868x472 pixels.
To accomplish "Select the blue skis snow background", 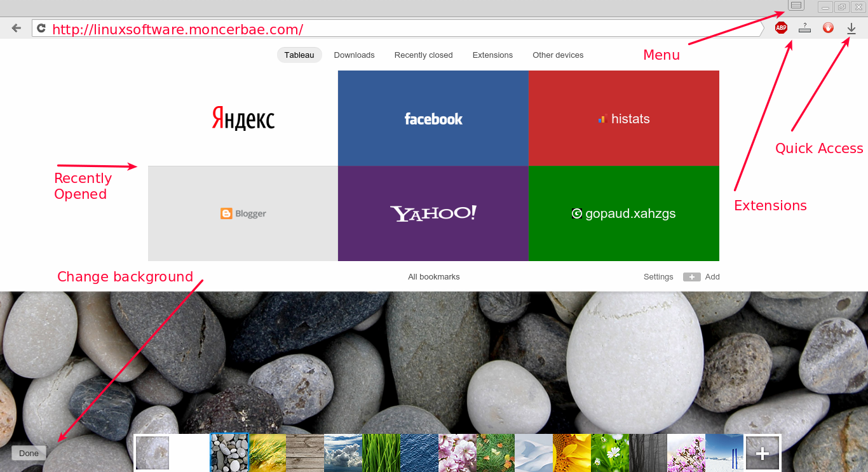I will tap(724, 453).
